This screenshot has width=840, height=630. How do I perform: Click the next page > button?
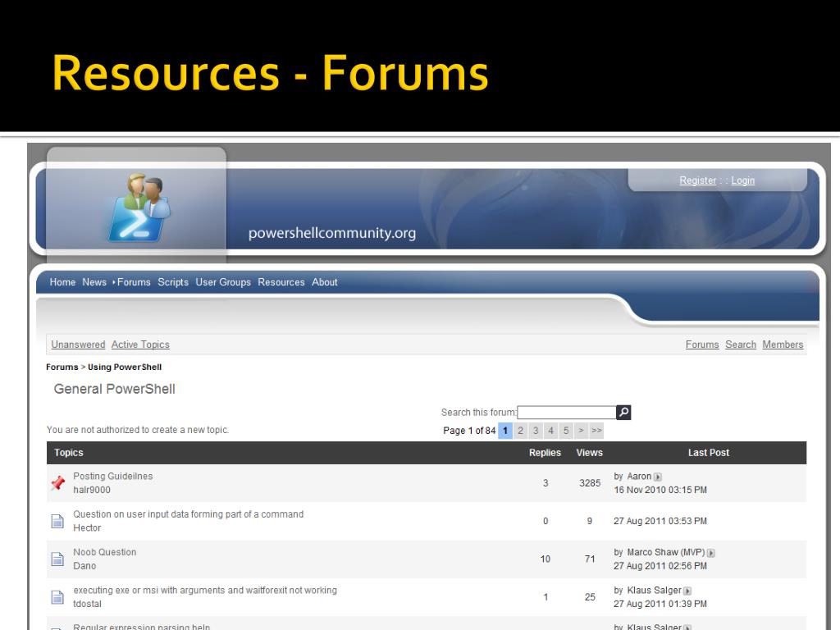581,431
